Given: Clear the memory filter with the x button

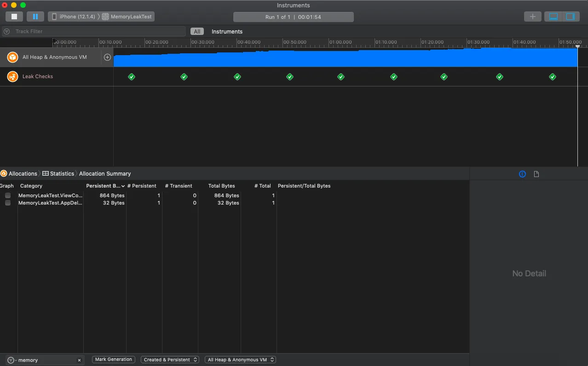Looking at the screenshot, I should pyautogui.click(x=79, y=360).
